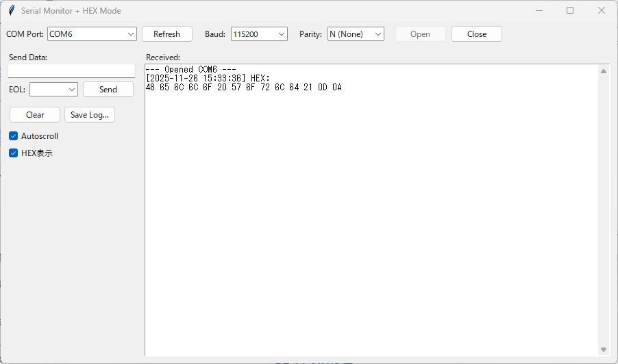Maximize the Serial Monitor window

(570, 11)
